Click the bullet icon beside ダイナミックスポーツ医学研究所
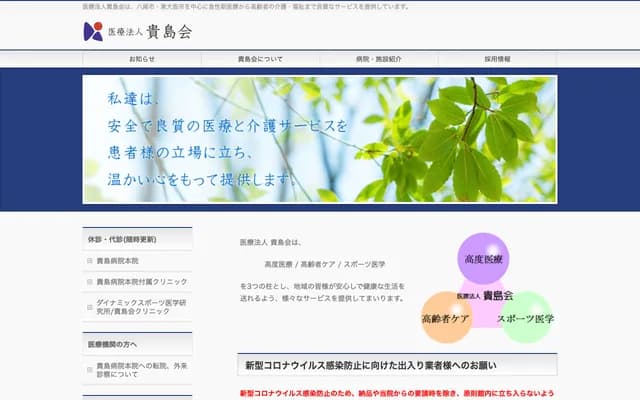Image resolution: width=640 pixels, height=400 pixels. click(90, 307)
